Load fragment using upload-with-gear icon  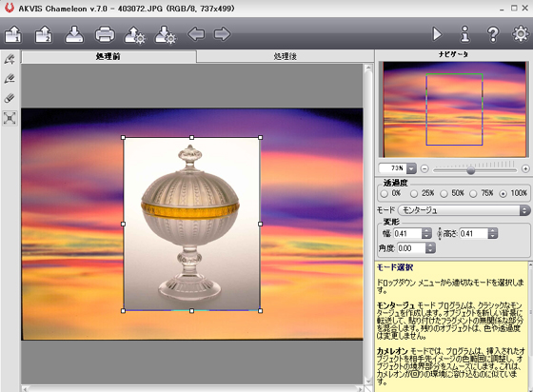pos(134,35)
